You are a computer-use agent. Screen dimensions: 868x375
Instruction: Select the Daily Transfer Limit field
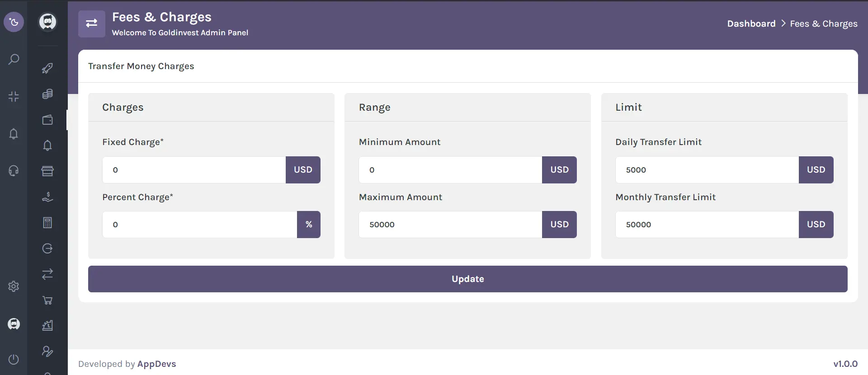pyautogui.click(x=707, y=170)
